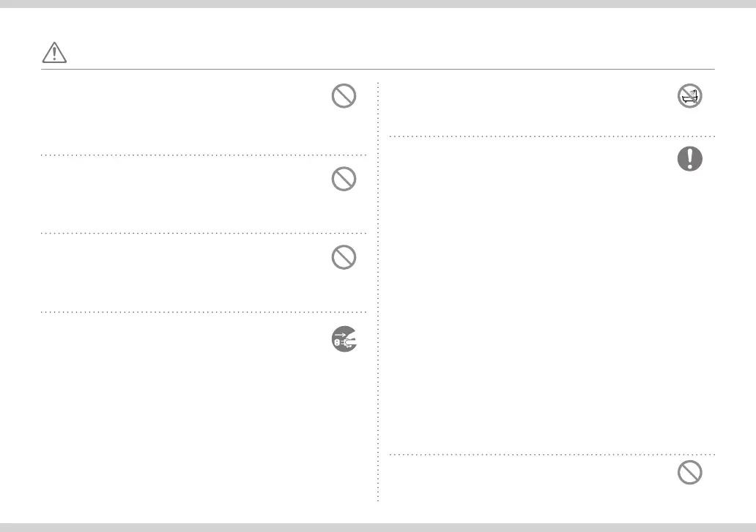
Task: Click the vertical dotted divider between the columns
Action: (x=378, y=293)
